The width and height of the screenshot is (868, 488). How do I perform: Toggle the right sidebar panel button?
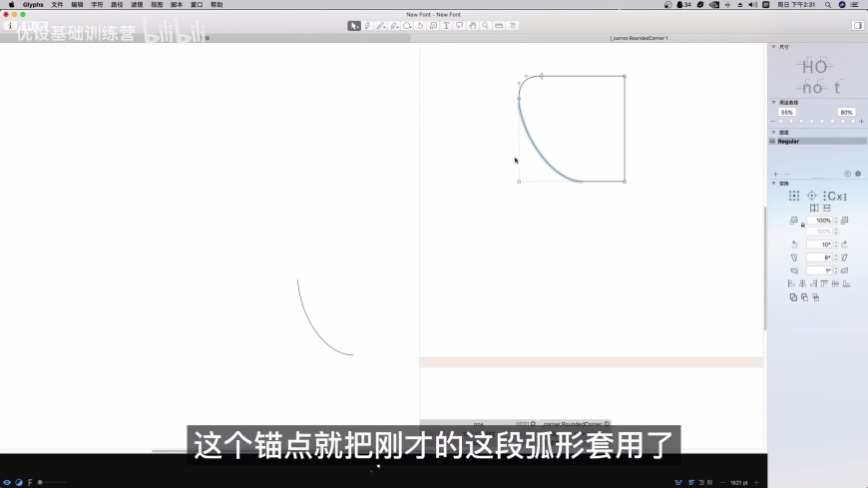pos(857,26)
